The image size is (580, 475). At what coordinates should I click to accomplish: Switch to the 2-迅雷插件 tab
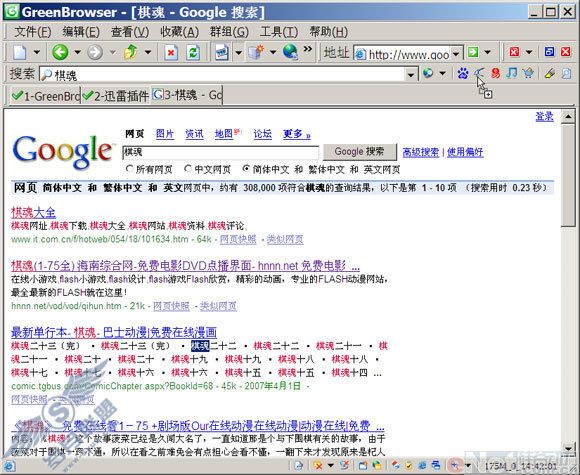tap(115, 96)
